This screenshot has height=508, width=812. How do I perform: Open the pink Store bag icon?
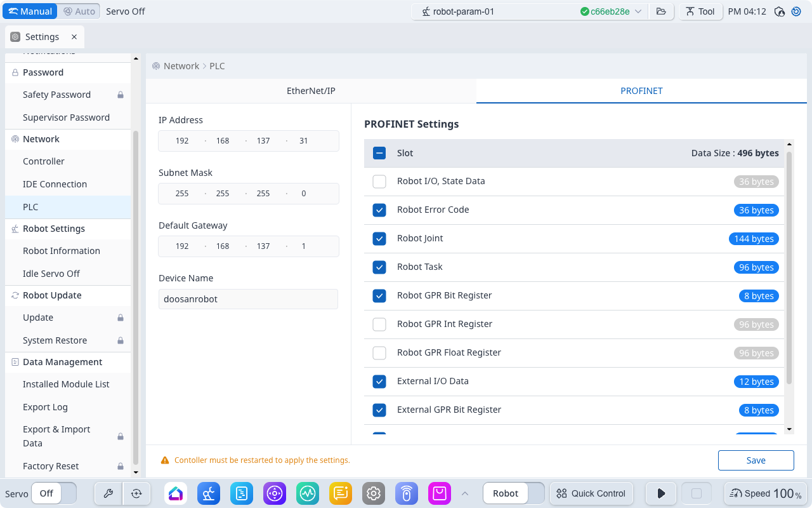click(x=440, y=493)
